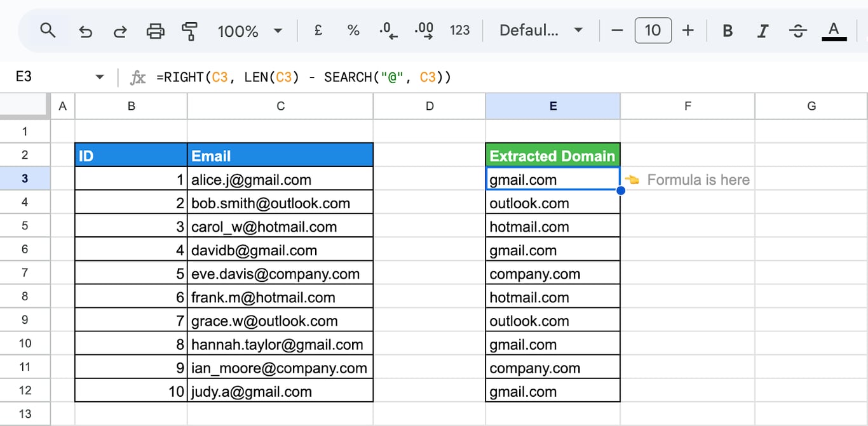This screenshot has width=868, height=426.
Task: Select column A header
Action: point(62,106)
